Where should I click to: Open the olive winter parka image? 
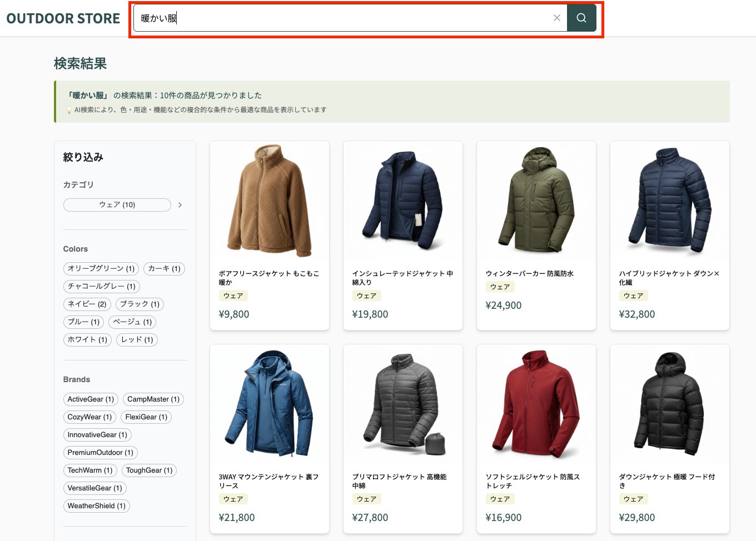pos(536,200)
